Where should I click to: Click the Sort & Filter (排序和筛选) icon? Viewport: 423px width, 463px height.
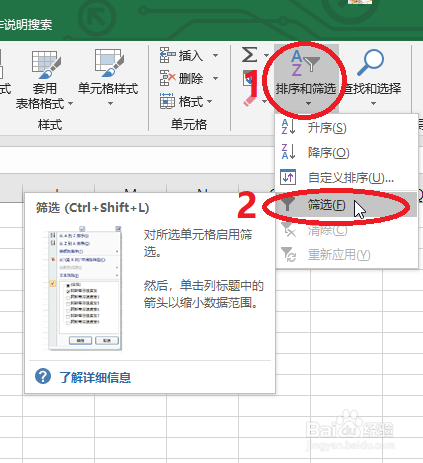point(305,62)
